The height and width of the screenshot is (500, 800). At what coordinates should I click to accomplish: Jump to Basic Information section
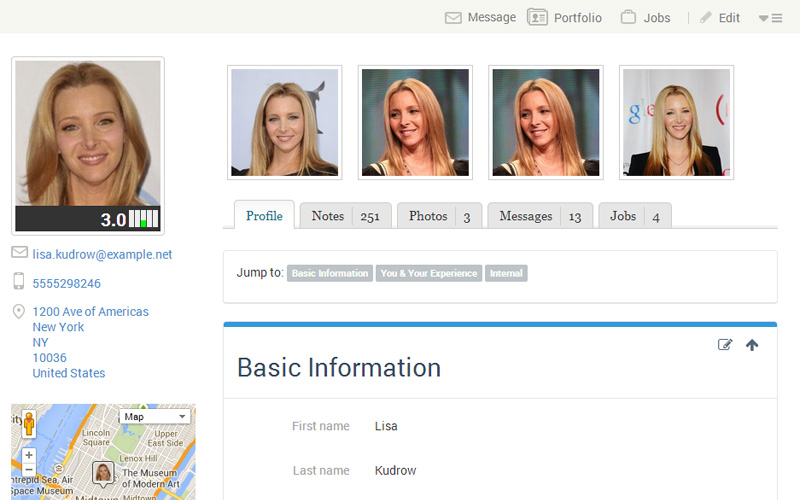pyautogui.click(x=330, y=273)
